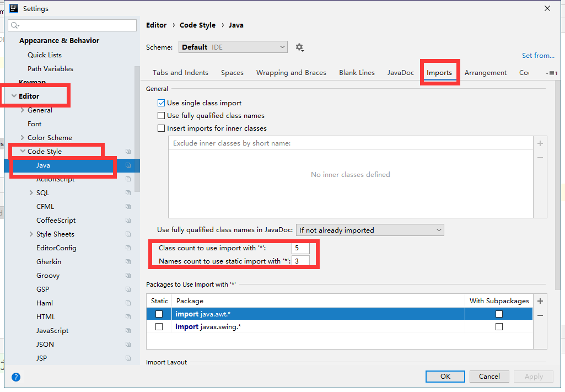This screenshot has height=392, width=565.
Task: Click the IntelliJ logo in title bar
Action: (13, 8)
